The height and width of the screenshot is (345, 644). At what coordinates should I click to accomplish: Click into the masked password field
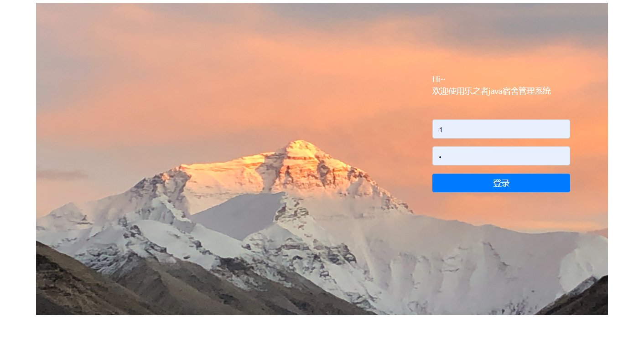point(501,156)
